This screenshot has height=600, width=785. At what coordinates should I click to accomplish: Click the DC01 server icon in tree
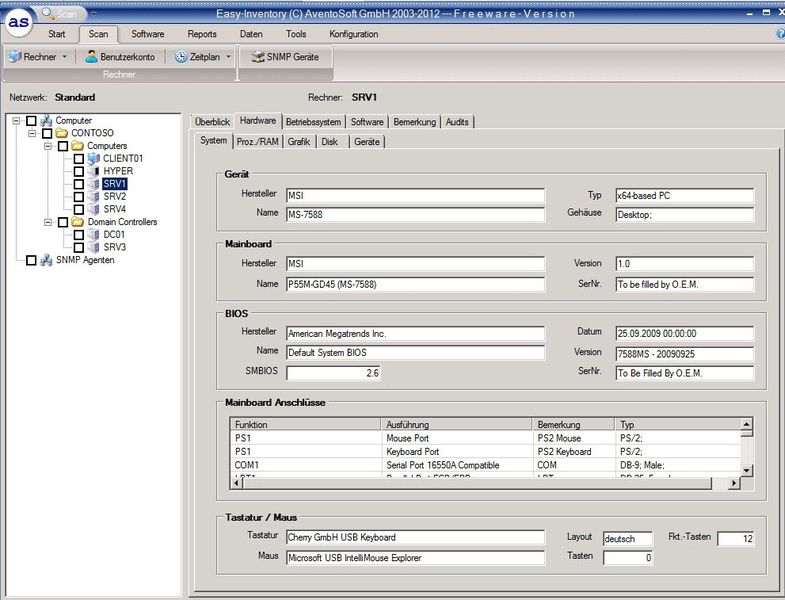click(x=94, y=234)
